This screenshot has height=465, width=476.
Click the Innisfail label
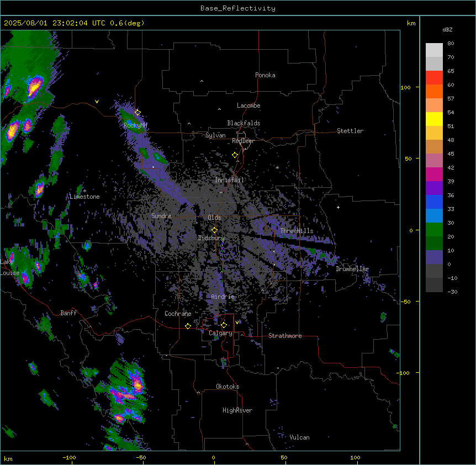tap(229, 180)
